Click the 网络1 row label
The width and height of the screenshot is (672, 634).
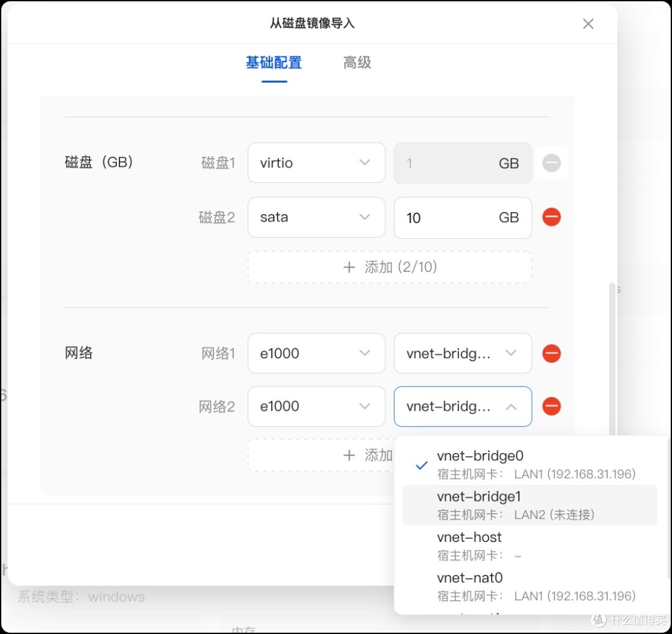pyautogui.click(x=218, y=353)
